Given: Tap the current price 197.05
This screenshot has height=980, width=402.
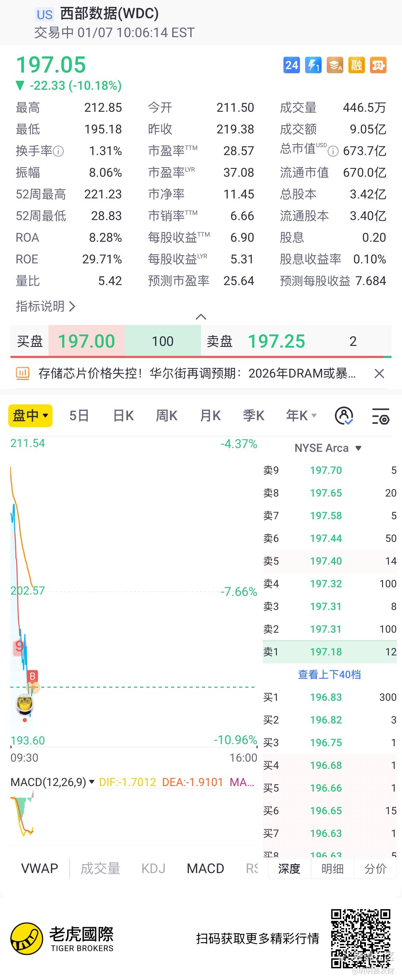Looking at the screenshot, I should pyautogui.click(x=51, y=65).
